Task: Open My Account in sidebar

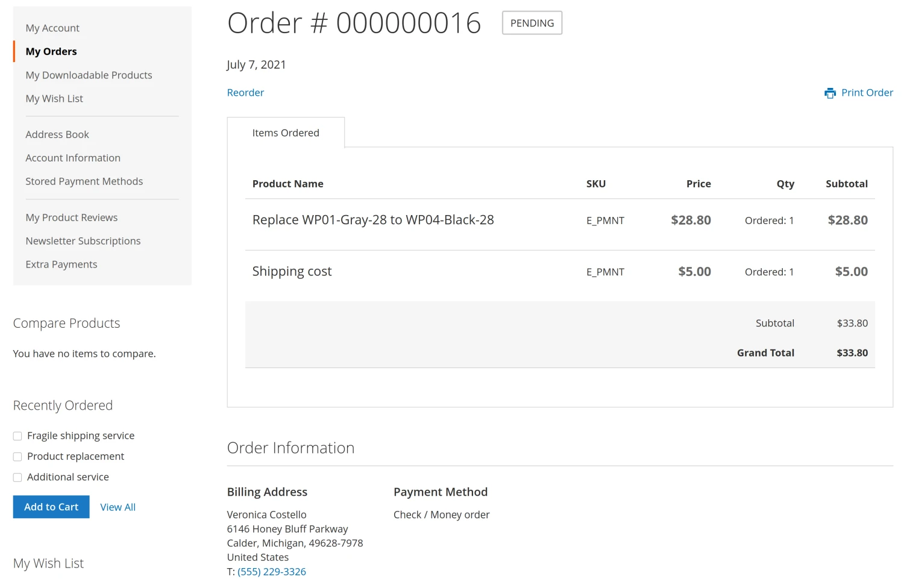Action: [x=52, y=28]
